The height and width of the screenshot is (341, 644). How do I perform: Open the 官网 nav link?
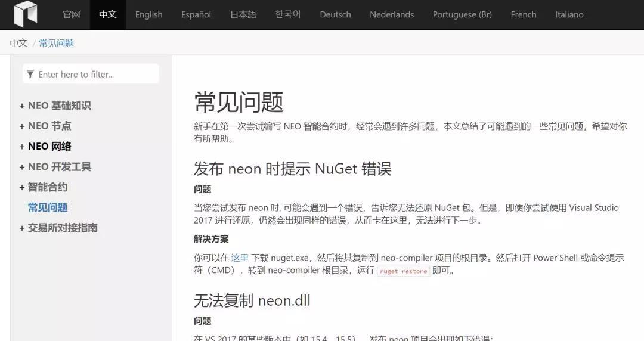[x=72, y=14]
